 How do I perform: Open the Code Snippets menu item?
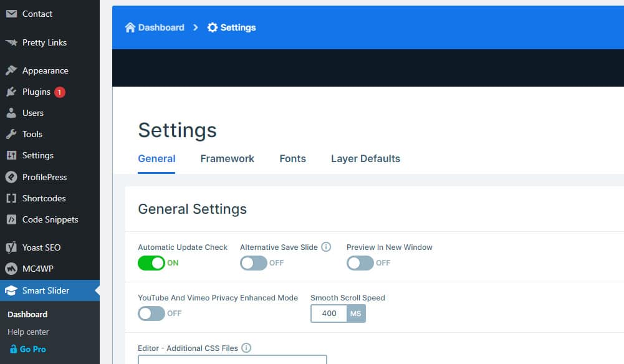50,219
